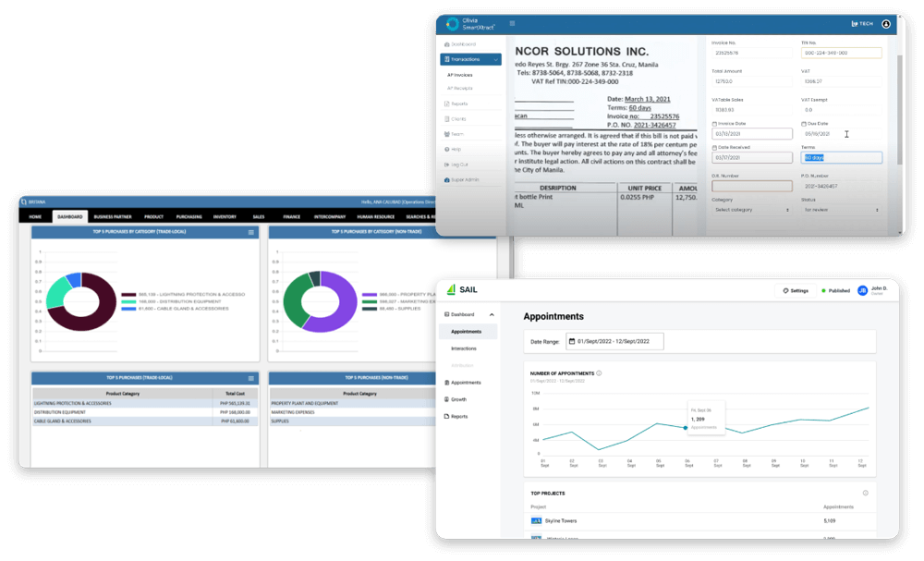Click the PHP 168,000.00 total cost cell

[235, 412]
